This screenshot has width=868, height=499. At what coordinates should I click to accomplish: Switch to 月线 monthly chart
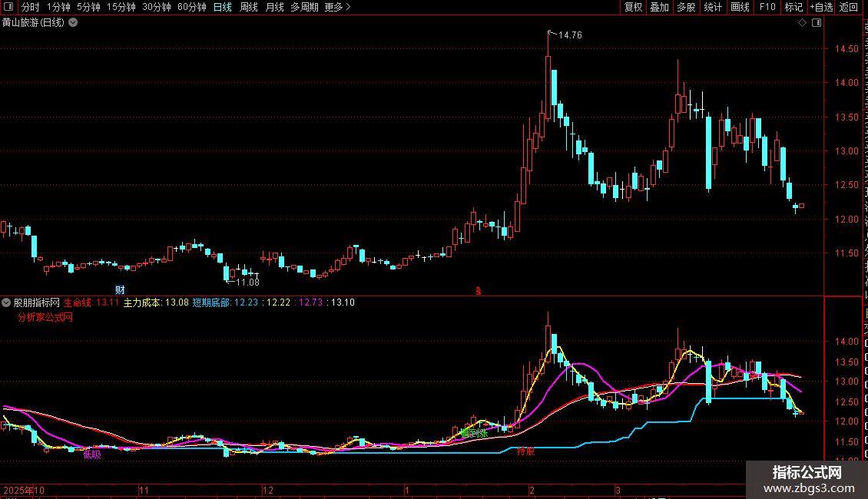pos(274,7)
